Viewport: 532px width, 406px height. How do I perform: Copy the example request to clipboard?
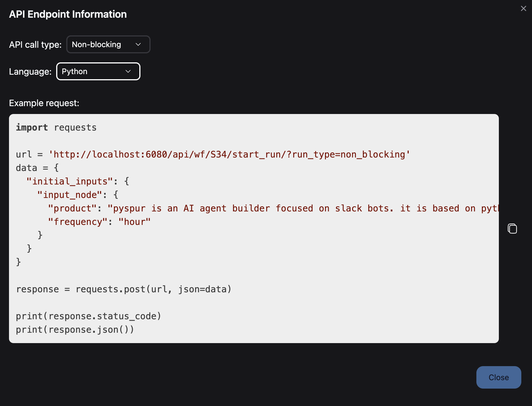pos(513,229)
